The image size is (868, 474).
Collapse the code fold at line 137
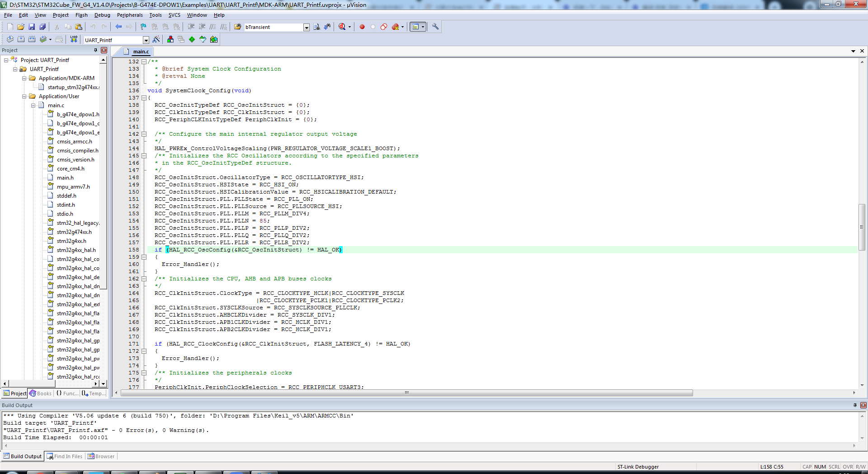[x=144, y=98]
